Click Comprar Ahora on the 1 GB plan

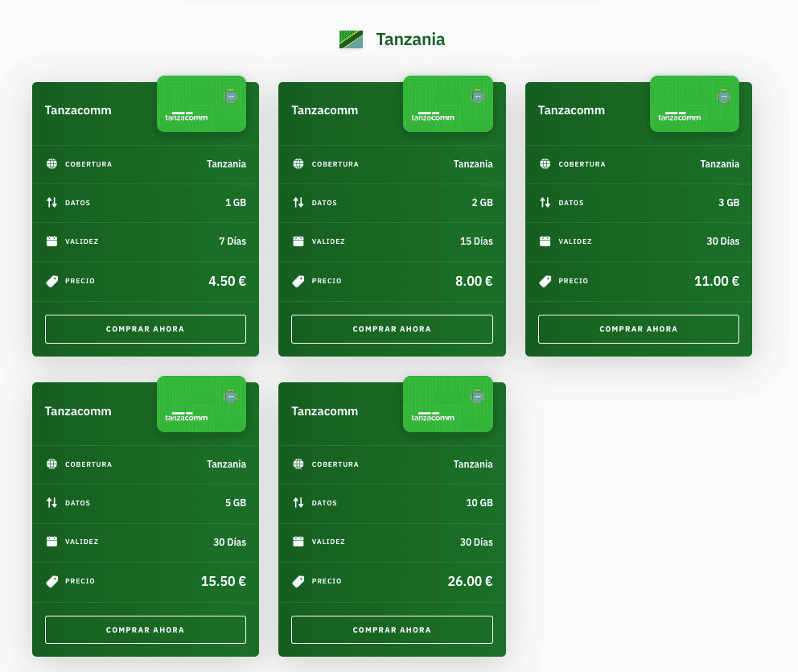145,328
